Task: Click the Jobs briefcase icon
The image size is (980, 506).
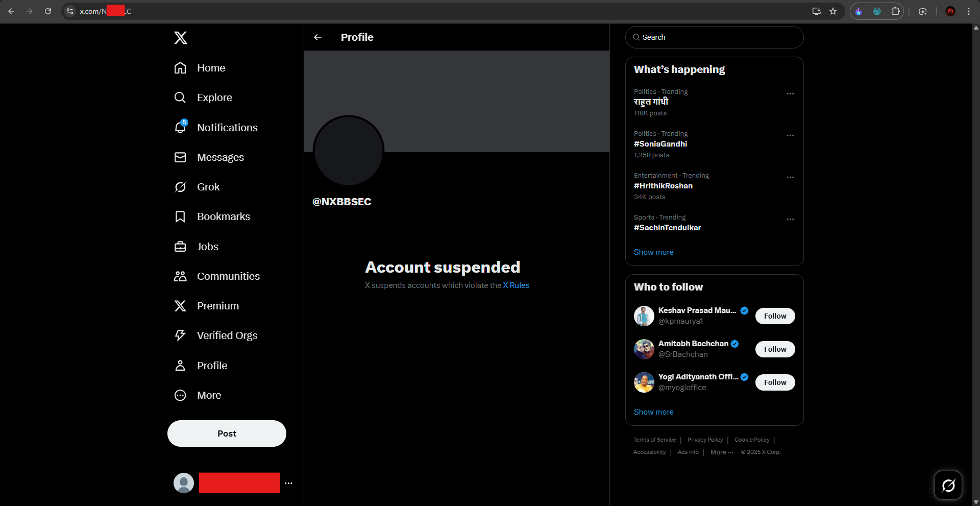Action: point(180,247)
